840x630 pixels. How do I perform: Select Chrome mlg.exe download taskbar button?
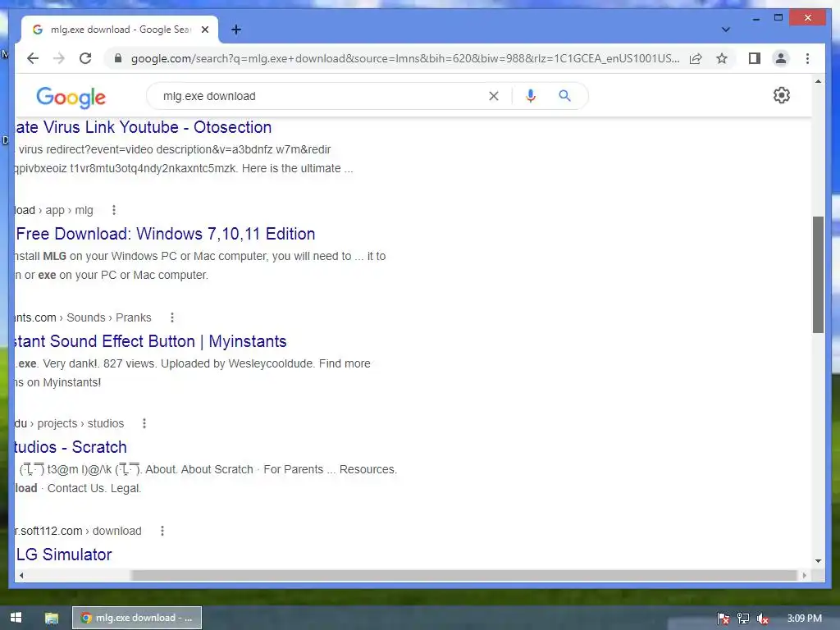(137, 618)
